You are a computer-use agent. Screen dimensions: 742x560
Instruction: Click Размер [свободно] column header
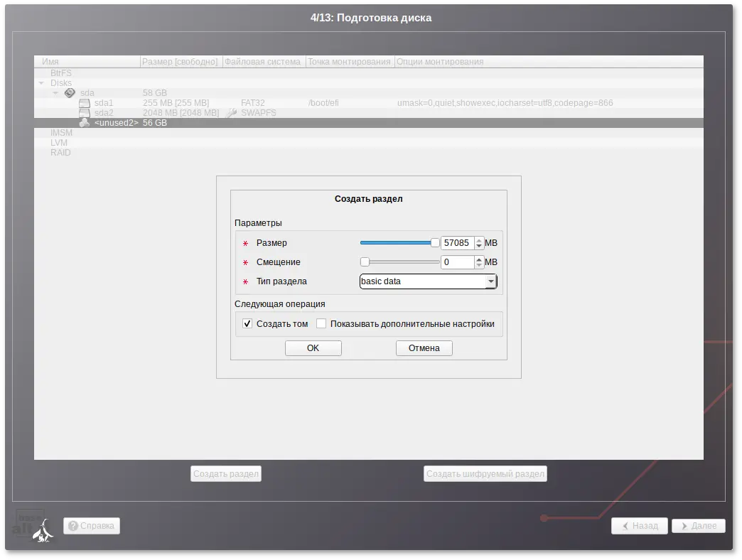click(181, 62)
